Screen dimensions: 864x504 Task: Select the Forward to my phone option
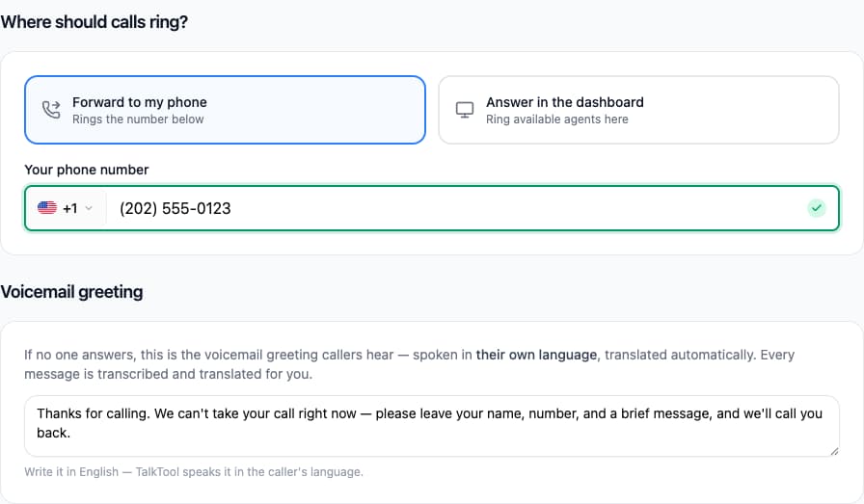point(225,110)
